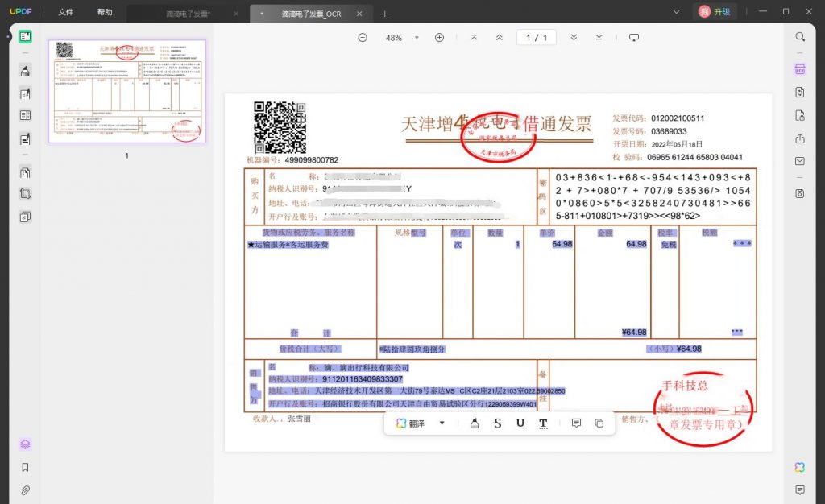Expand the tab list chevron

[x=677, y=11]
